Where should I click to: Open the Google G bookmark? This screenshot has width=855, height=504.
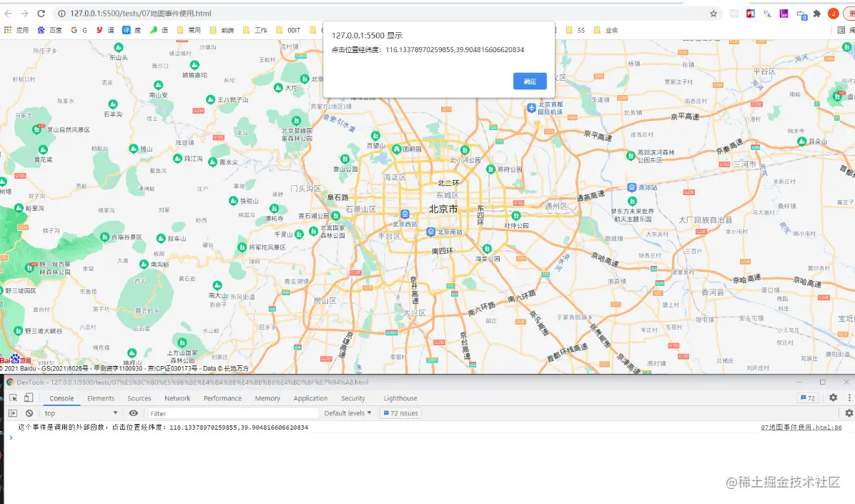tap(79, 30)
